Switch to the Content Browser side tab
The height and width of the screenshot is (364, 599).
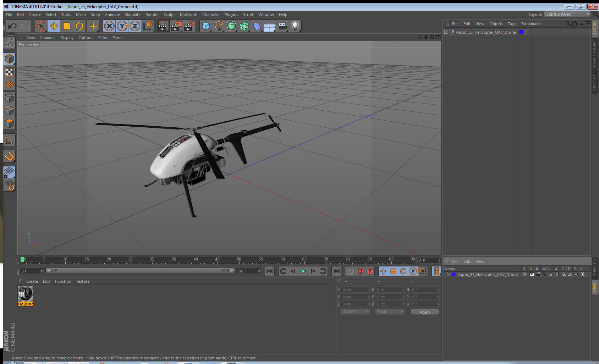click(x=595, y=54)
